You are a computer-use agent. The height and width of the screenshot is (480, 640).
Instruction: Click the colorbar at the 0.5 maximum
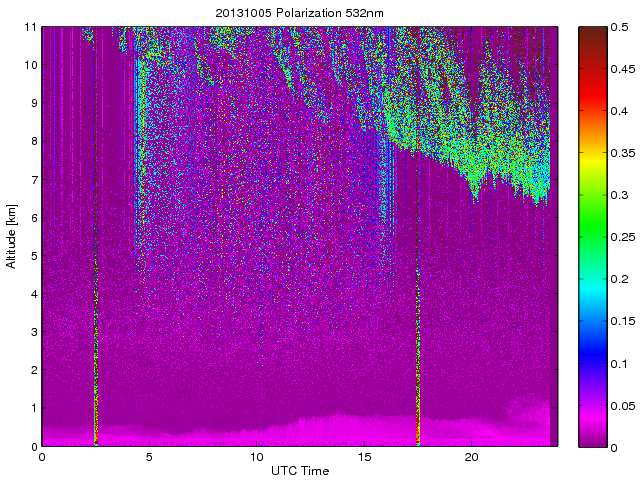point(593,29)
